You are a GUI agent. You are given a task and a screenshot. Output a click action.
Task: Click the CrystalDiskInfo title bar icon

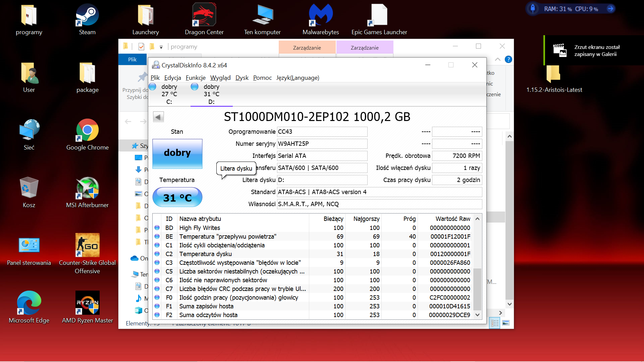point(156,65)
